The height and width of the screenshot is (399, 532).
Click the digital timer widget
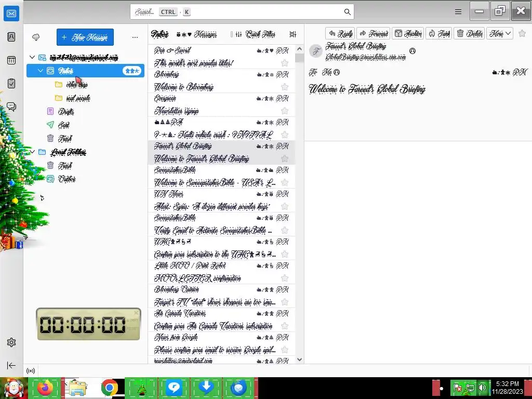click(88, 324)
